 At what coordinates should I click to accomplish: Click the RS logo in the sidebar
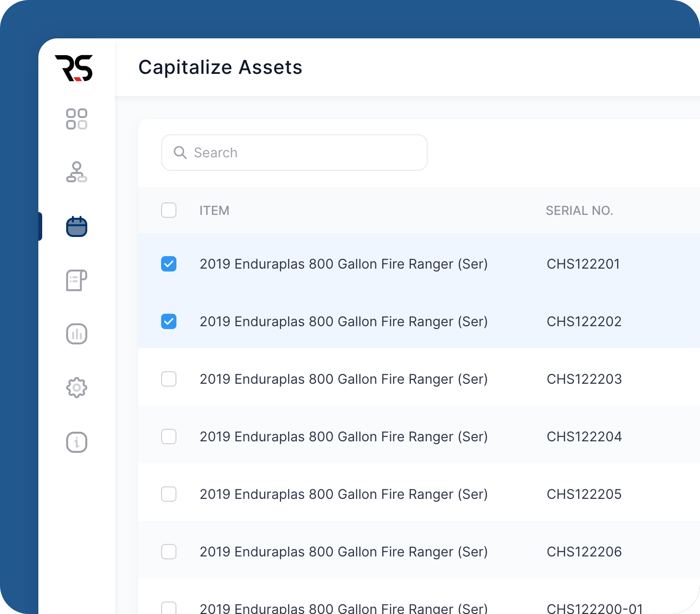[x=74, y=68]
